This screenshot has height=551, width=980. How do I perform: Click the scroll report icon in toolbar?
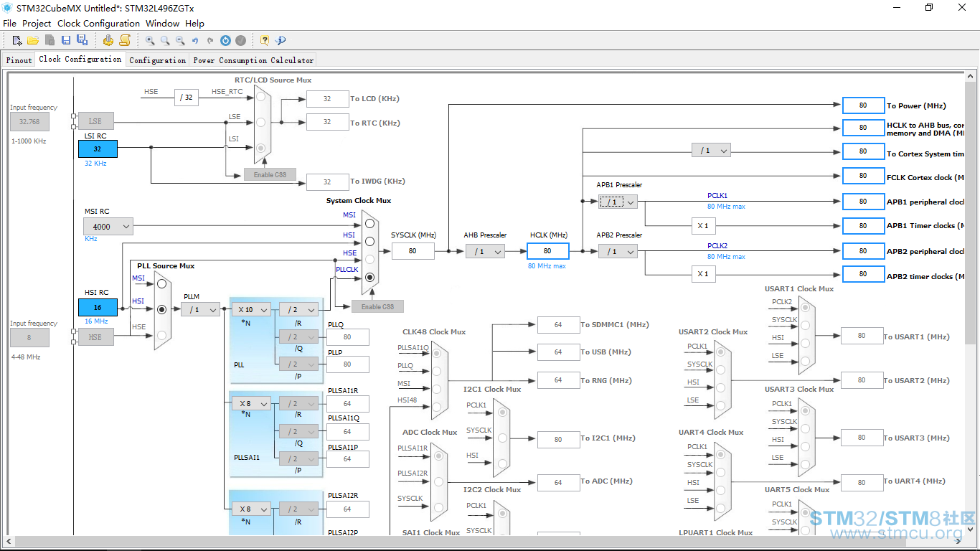125,40
